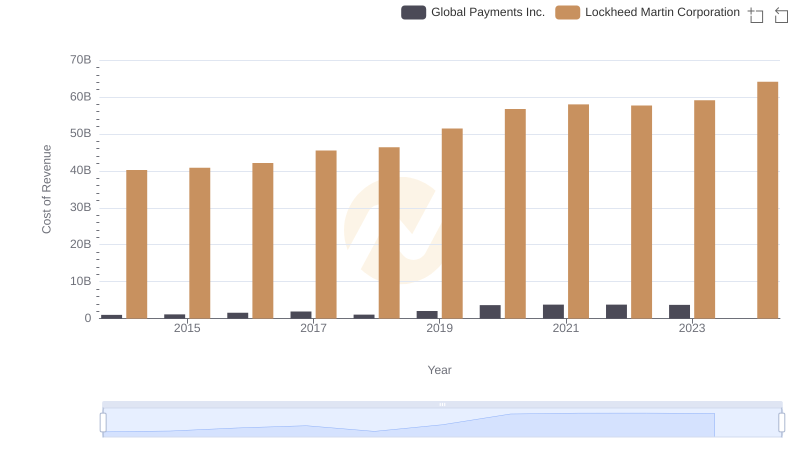Select the Lockheed Martin bar for 2021
This screenshot has width=800, height=461.
pyautogui.click(x=578, y=211)
